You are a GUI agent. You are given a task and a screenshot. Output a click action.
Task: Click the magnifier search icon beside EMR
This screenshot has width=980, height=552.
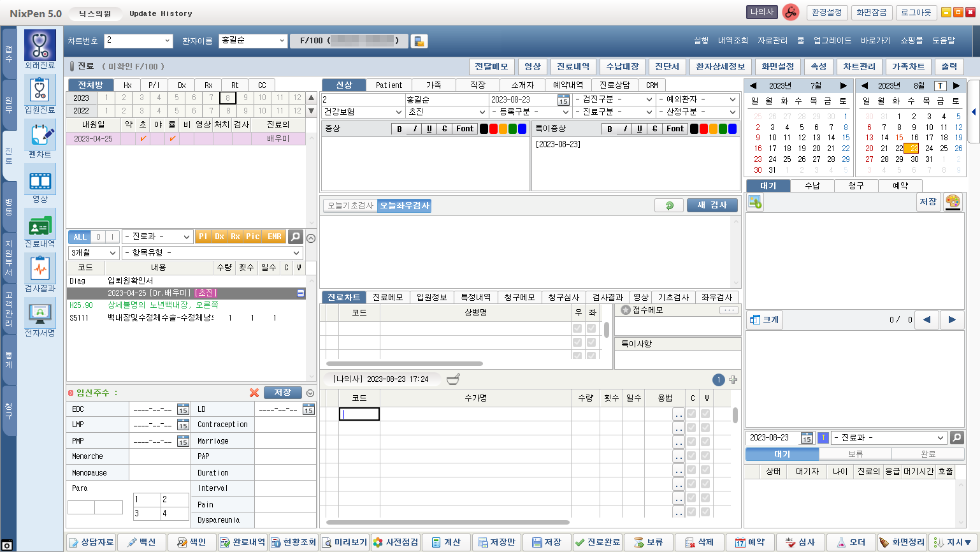click(x=296, y=236)
